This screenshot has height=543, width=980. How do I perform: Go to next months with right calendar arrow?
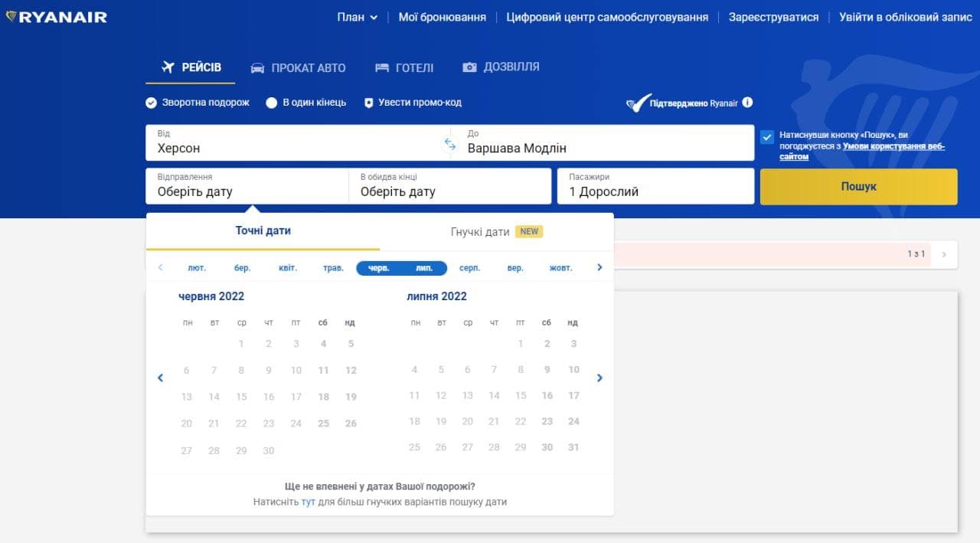coord(599,378)
